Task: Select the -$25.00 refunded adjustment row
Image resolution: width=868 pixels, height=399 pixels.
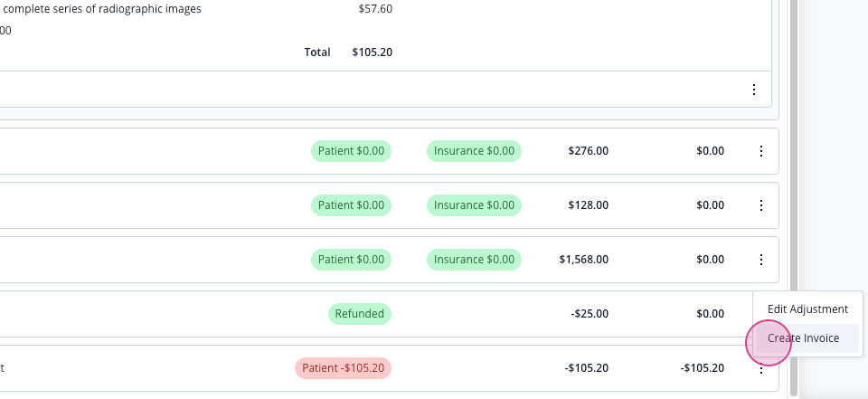Action: (388, 314)
